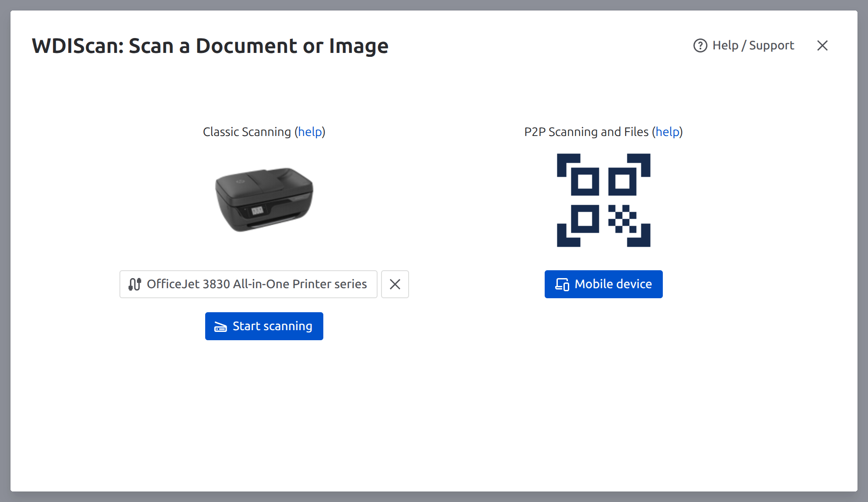Screen dimensions: 868x502
Task: Close the WDIScan dialog
Action: point(822,45)
